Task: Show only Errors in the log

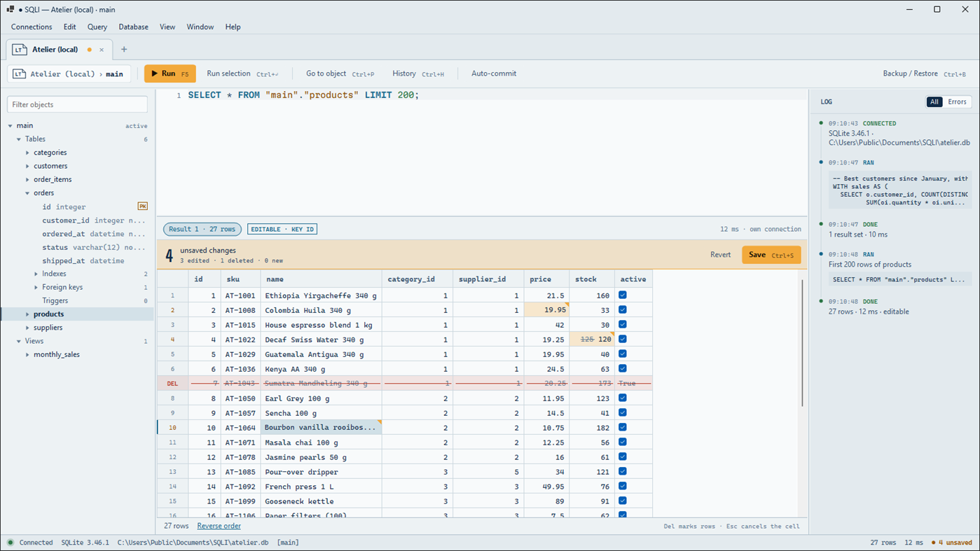Action: click(x=957, y=102)
